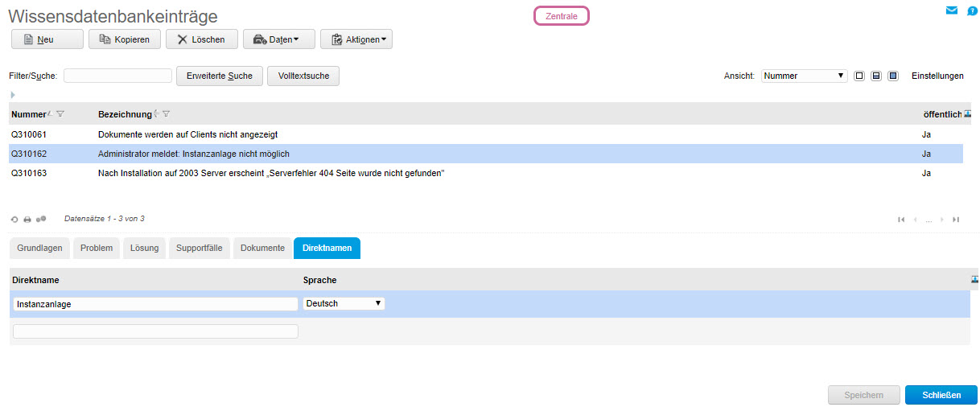This screenshot has width=980, height=407.
Task: Click 'Ja' in the Q310061 row
Action: point(926,134)
